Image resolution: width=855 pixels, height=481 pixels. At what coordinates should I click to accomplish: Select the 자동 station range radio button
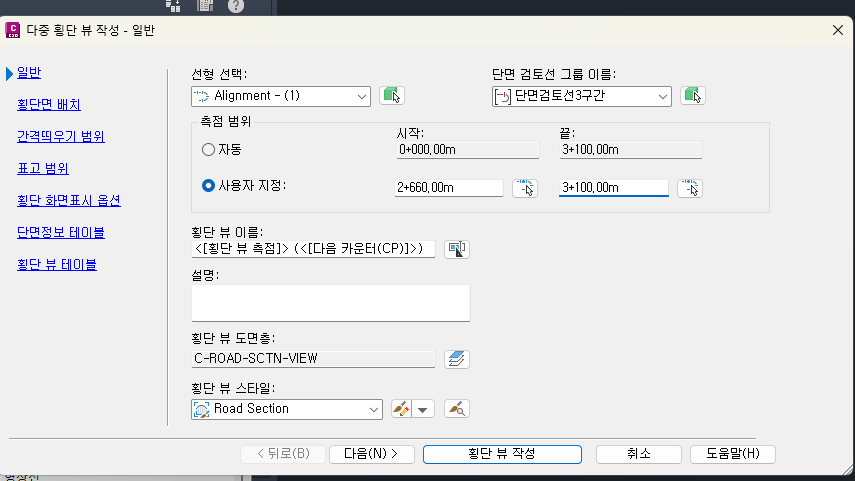[x=209, y=150]
